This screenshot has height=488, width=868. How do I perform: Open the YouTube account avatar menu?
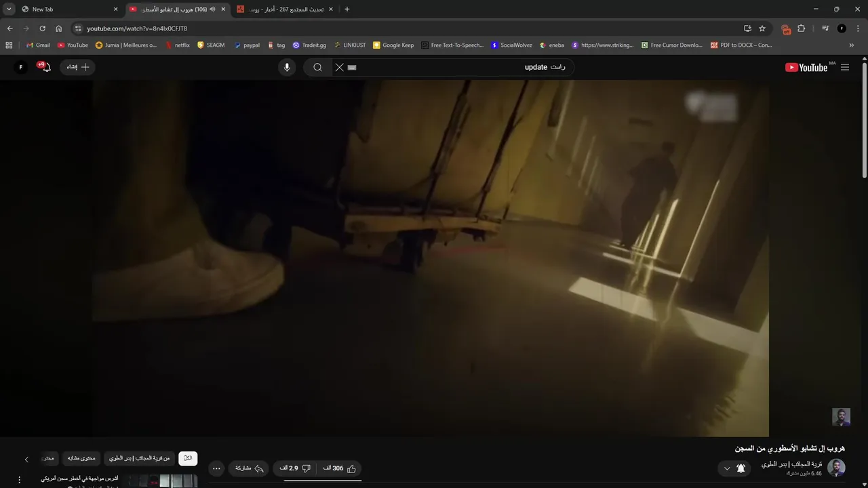[20, 67]
